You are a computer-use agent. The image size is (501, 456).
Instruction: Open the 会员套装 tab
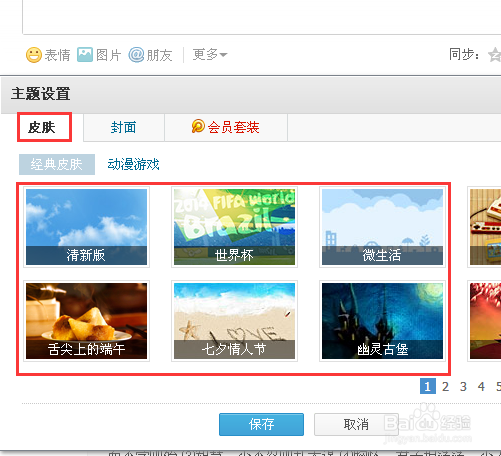tap(226, 127)
